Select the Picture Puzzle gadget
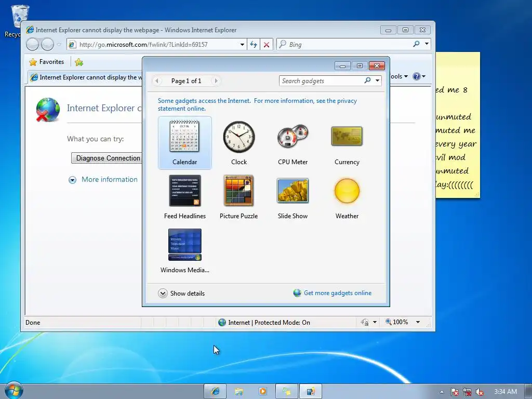Image resolution: width=532 pixels, height=399 pixels. click(x=239, y=197)
